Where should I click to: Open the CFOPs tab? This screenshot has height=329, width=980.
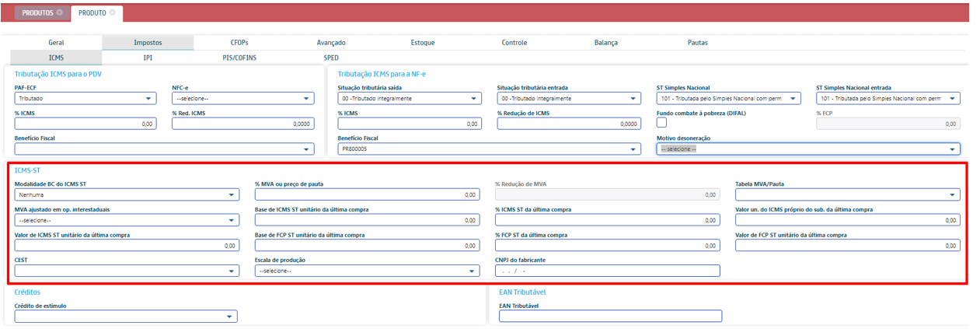(239, 42)
